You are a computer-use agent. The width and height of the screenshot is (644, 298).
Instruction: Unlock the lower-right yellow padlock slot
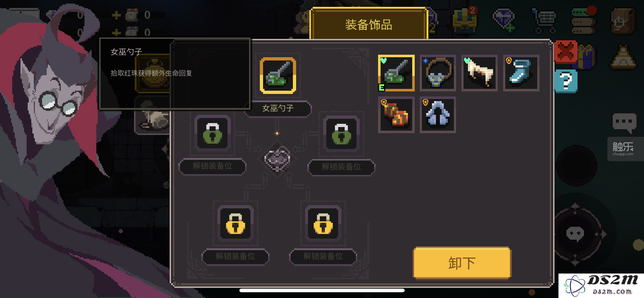[323, 223]
